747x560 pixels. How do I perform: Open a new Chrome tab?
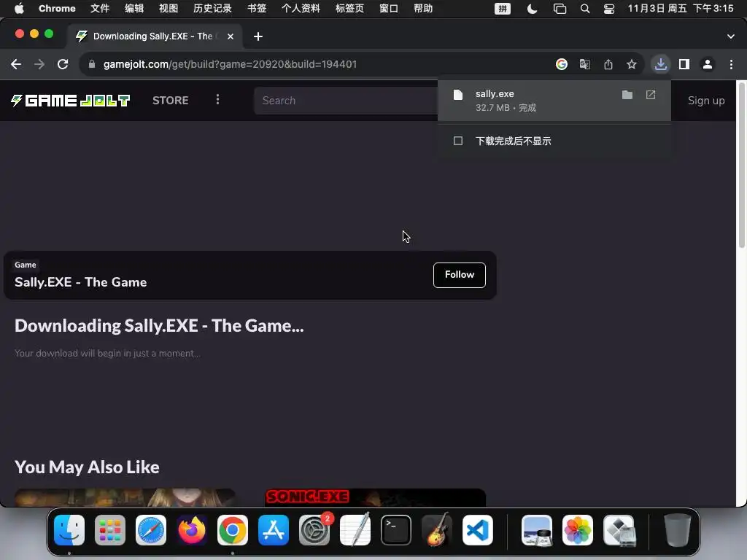tap(258, 36)
